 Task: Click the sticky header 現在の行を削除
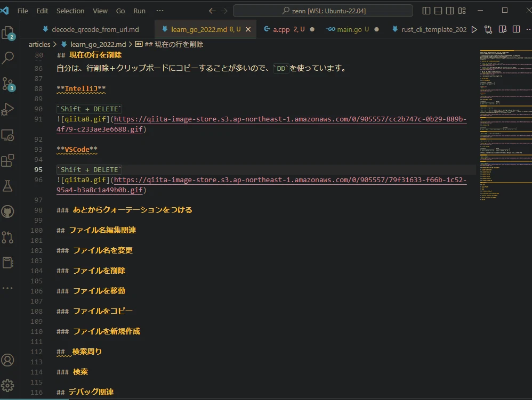(x=89, y=55)
